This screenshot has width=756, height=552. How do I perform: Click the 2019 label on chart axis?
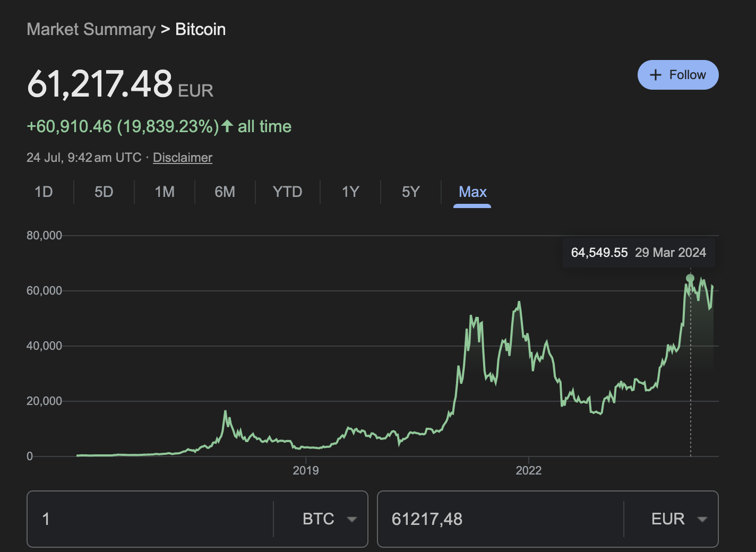coord(306,470)
